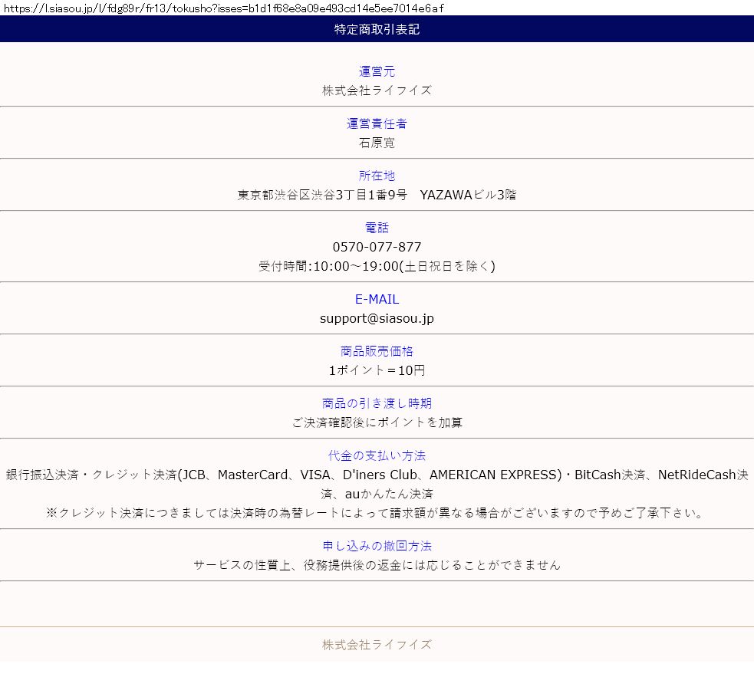The height and width of the screenshot is (700, 754).
Task: Click the 特定商取引表記 header bar
Action: (377, 29)
